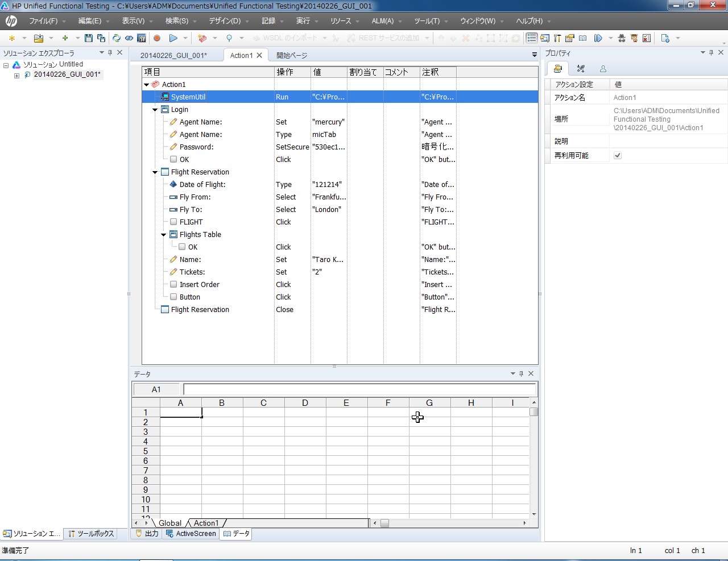Open the document tabs dropdown arrow
The width and height of the screenshot is (728, 561).
click(534, 55)
